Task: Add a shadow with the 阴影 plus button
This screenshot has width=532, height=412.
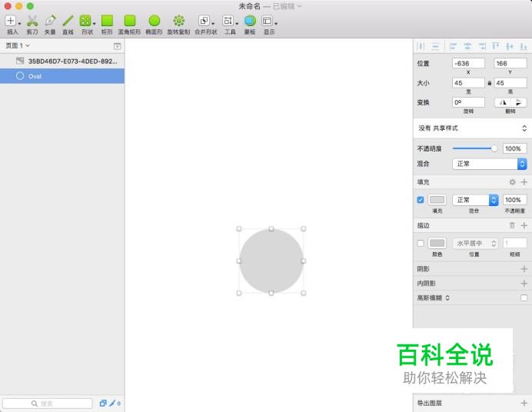Action: [524, 269]
